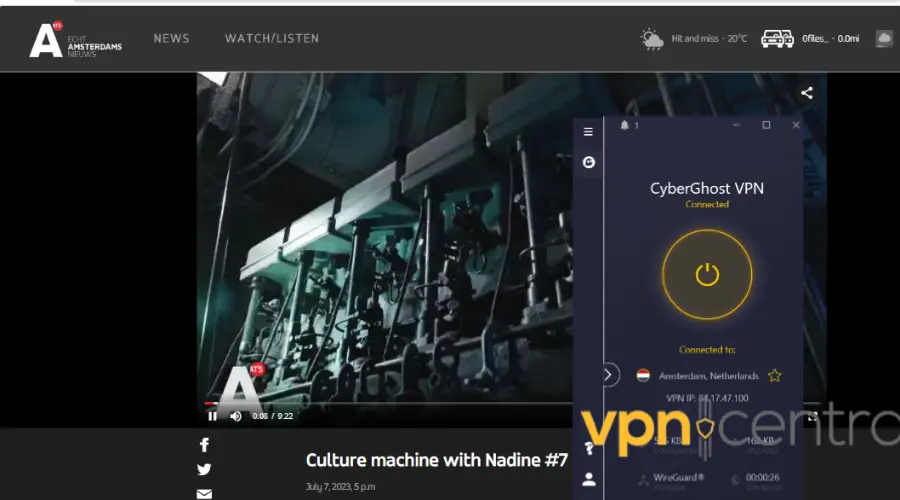Open CyberGhost hamburger menu
Screen dimensions: 900x500
pos(588,132)
